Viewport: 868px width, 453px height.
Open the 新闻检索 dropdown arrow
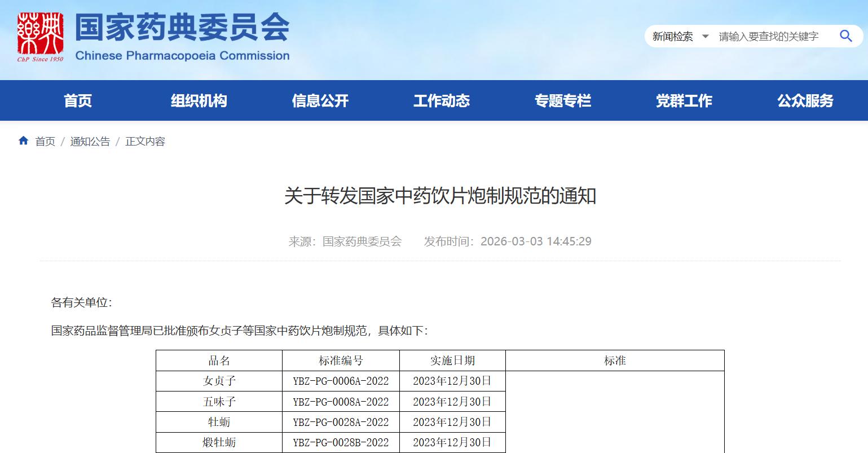(705, 37)
